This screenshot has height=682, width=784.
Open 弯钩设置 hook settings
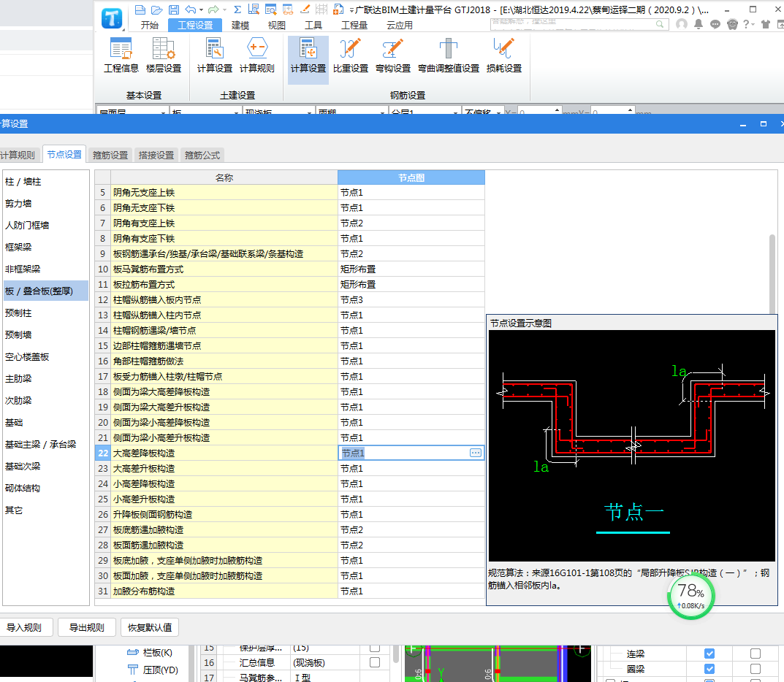point(393,55)
